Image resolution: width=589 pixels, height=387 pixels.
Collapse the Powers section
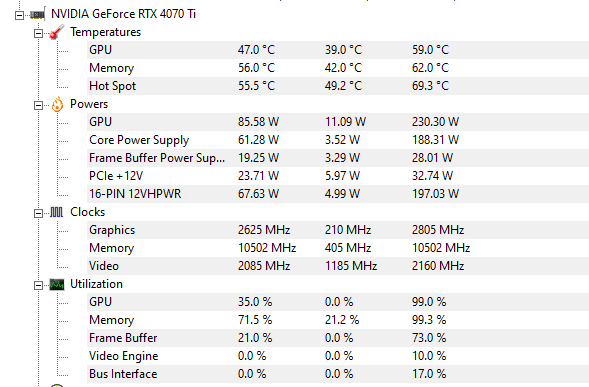click(x=38, y=106)
